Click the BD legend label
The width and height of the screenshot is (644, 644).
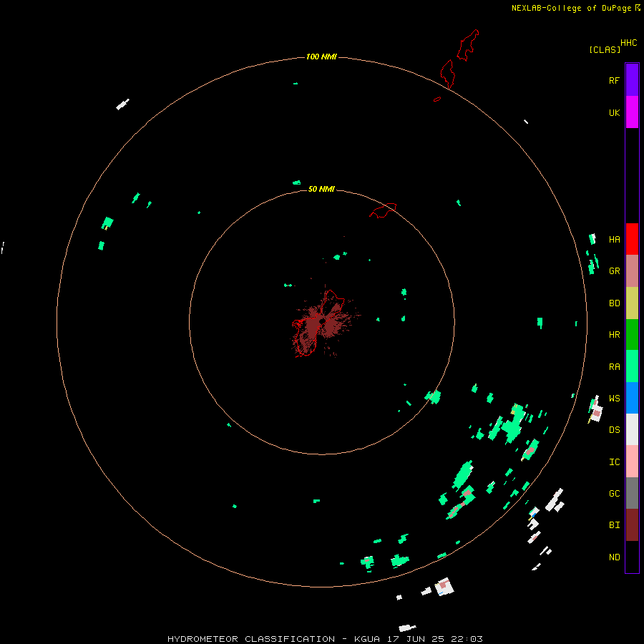pyautogui.click(x=614, y=303)
